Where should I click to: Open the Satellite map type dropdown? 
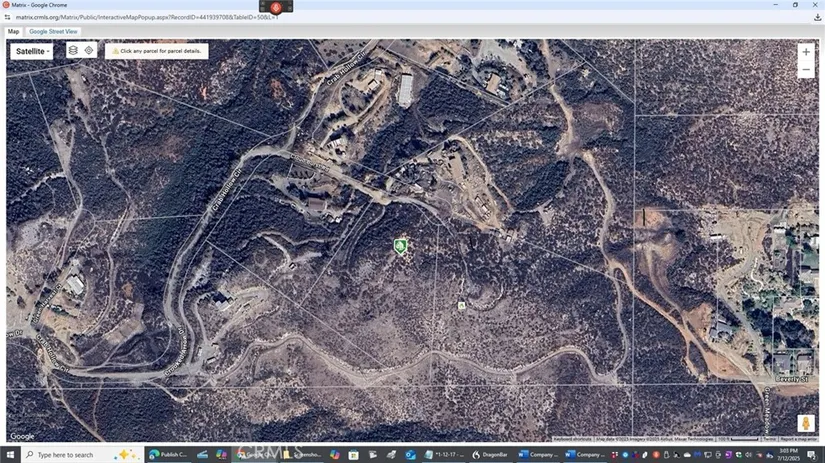tap(34, 51)
